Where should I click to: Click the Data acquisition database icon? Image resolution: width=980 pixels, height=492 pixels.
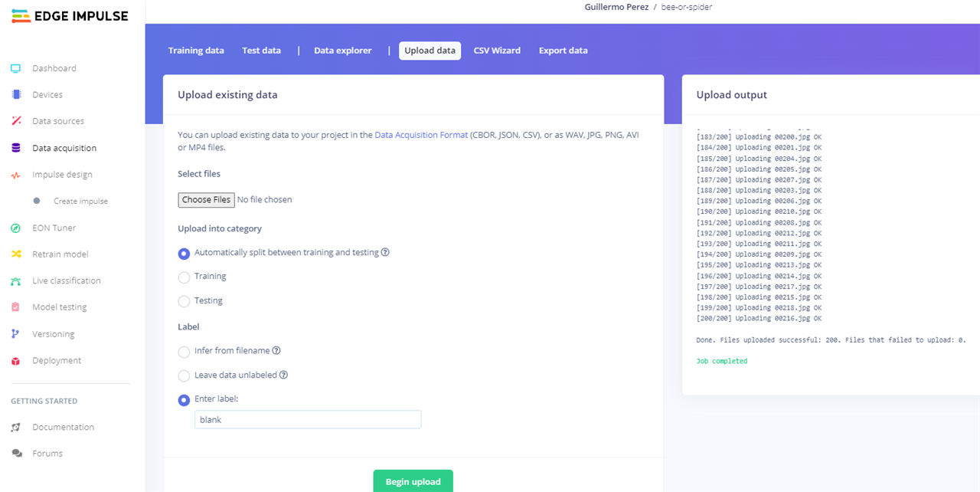tap(16, 148)
